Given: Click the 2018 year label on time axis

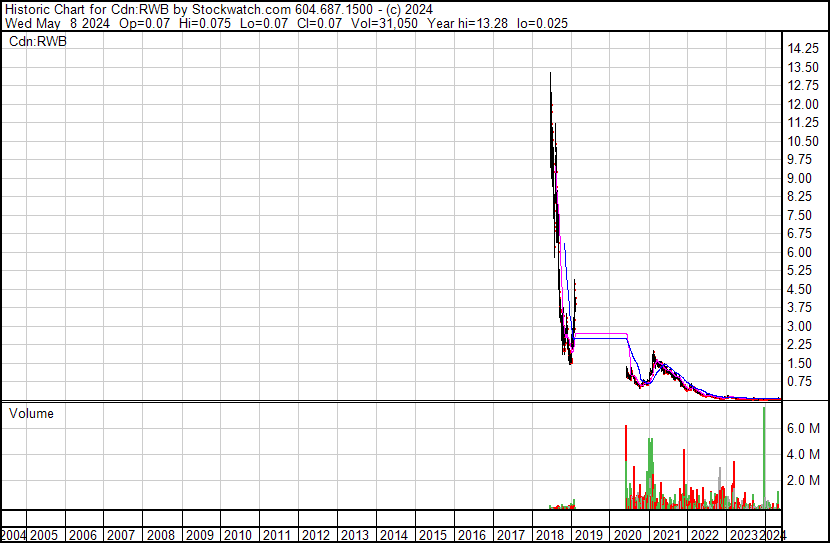Looking at the screenshot, I should [x=550, y=535].
